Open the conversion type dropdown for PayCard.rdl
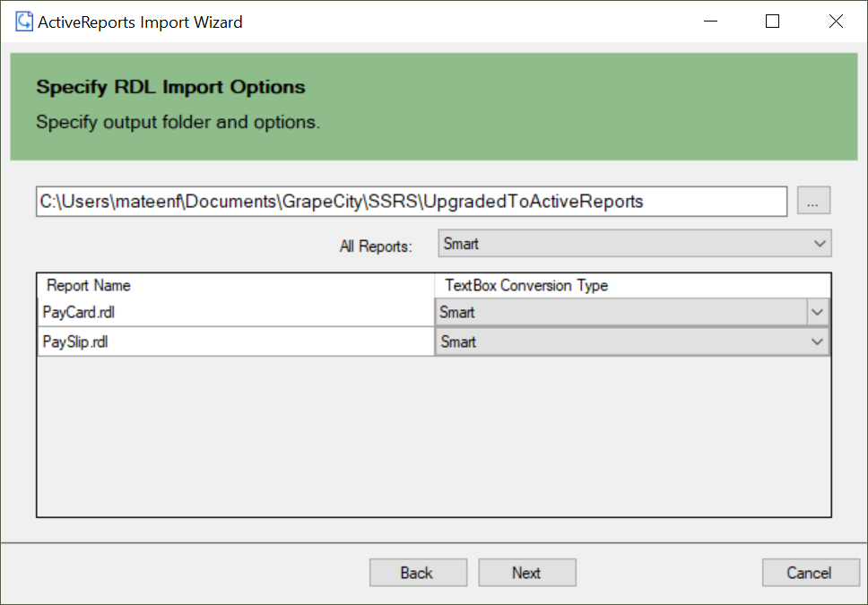868x605 pixels. click(817, 311)
